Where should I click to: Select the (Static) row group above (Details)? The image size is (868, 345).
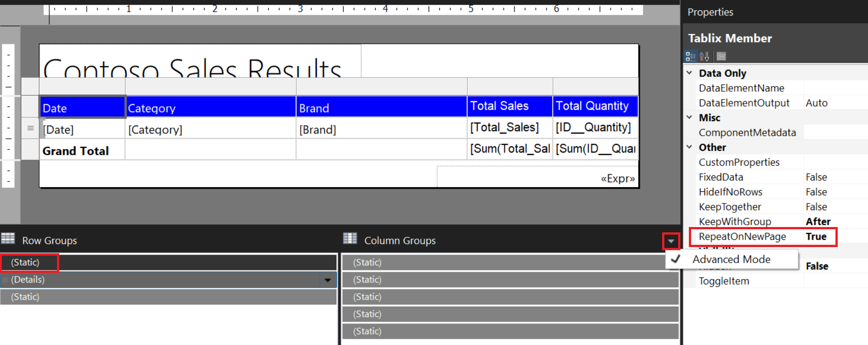coord(168,263)
